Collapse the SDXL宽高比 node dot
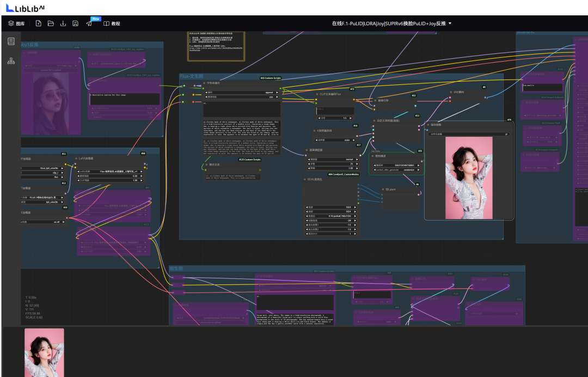The image size is (588, 377). point(304,179)
